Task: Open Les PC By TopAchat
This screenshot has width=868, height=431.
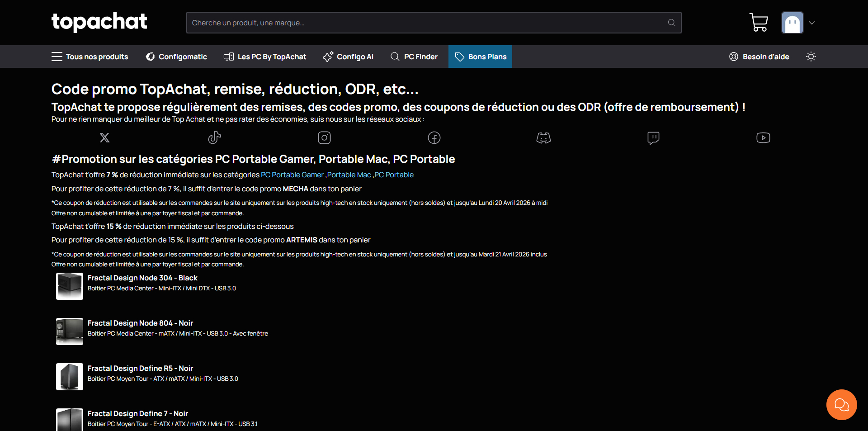Action: [x=265, y=57]
